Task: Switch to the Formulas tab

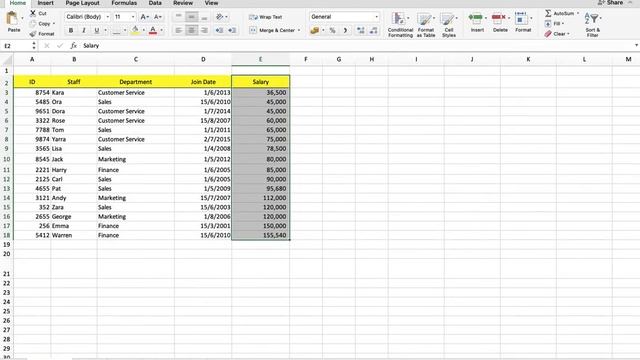Action: [x=124, y=3]
